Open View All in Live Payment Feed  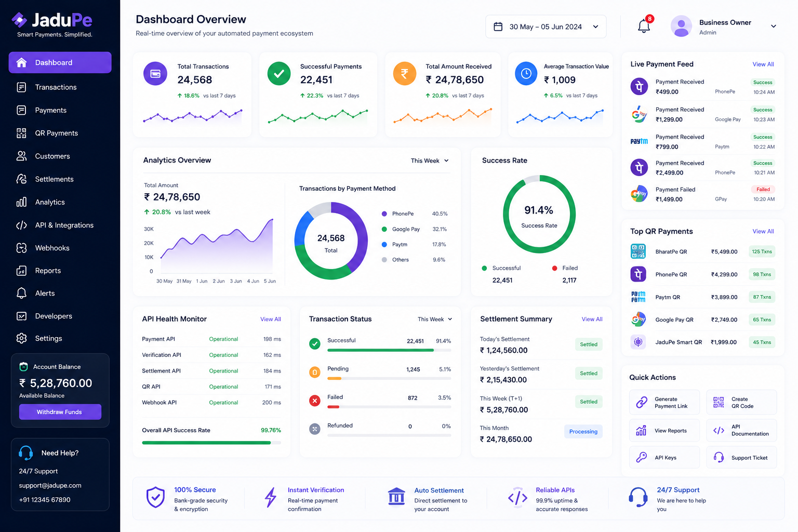[x=763, y=64]
